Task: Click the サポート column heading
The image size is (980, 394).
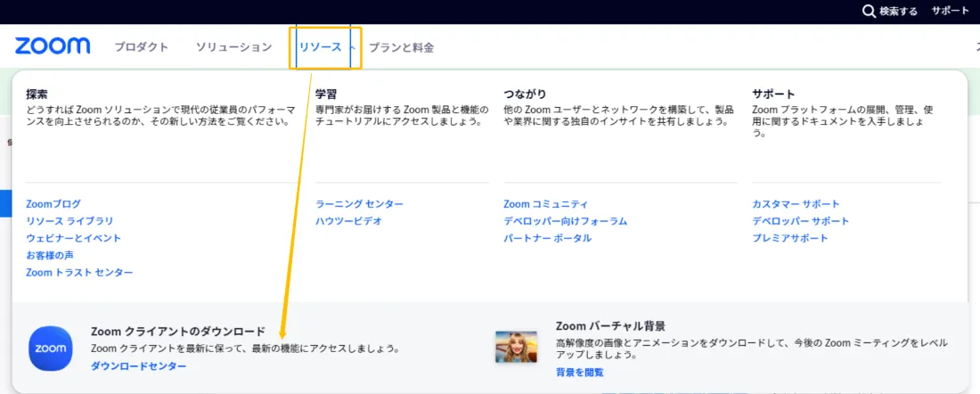Action: 773,94
